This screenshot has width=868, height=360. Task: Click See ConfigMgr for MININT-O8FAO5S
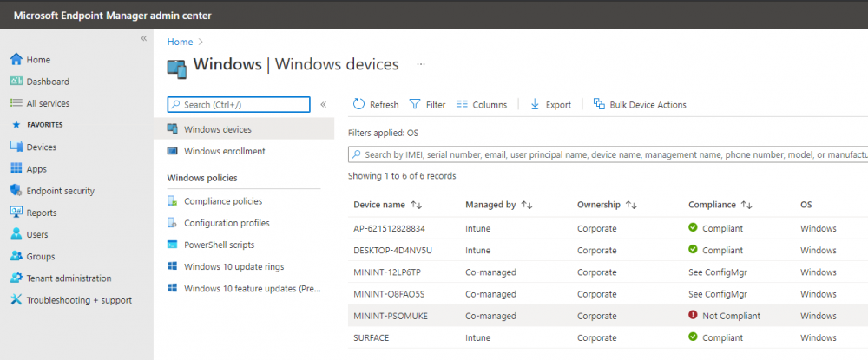(x=718, y=294)
